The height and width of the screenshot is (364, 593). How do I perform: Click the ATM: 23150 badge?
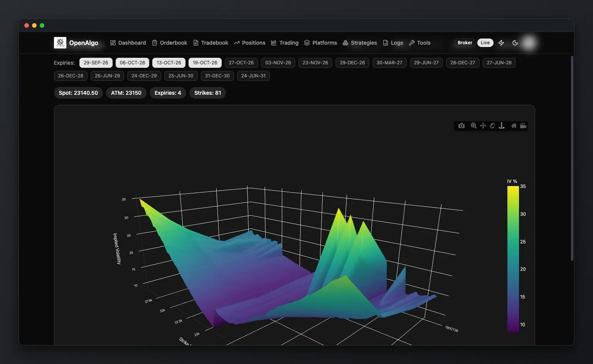[x=126, y=93]
